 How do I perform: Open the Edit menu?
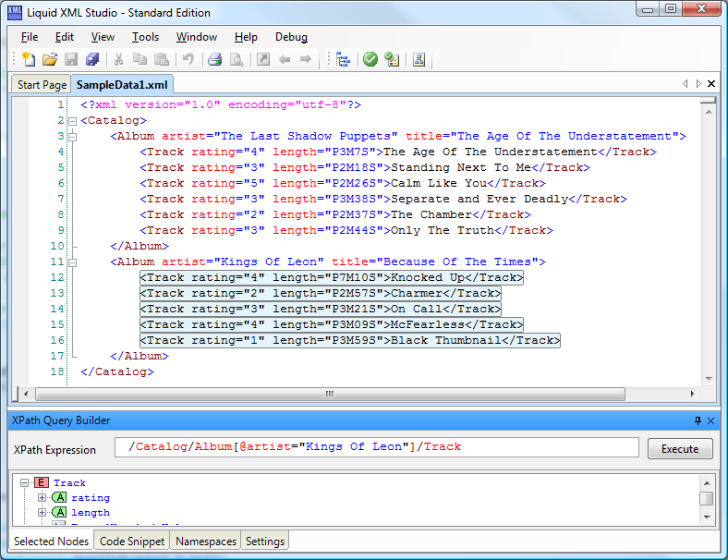coord(64,37)
